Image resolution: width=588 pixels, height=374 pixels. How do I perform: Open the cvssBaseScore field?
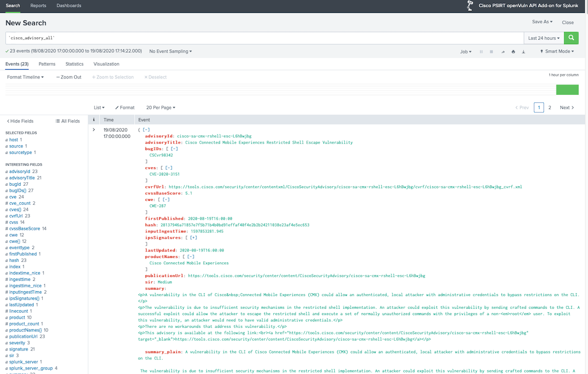pos(24,228)
